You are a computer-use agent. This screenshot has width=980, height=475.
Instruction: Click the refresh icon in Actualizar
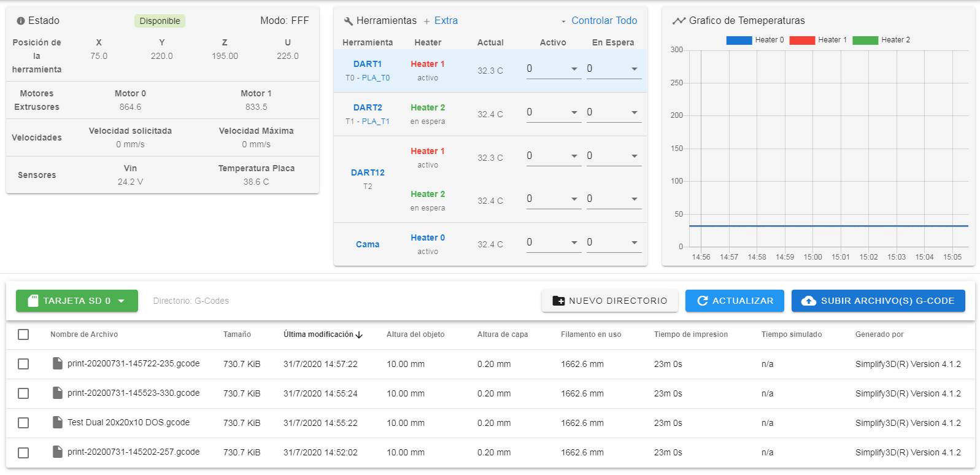pos(703,301)
